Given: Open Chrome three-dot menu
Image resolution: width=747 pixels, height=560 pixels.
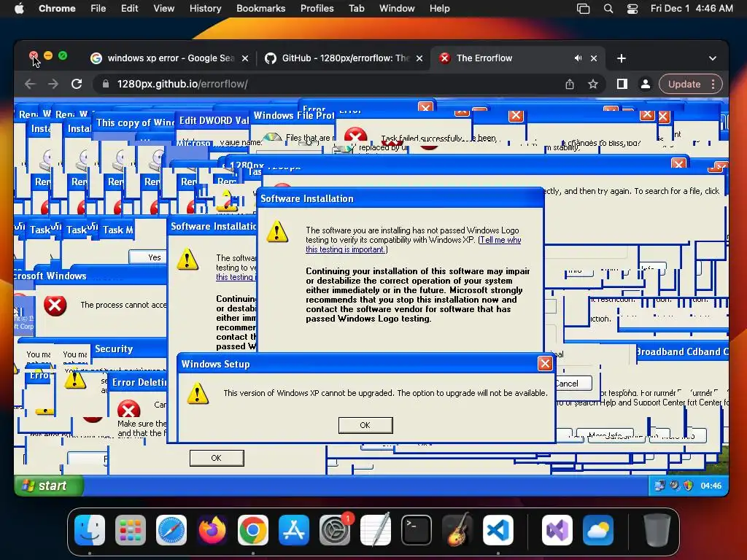Looking at the screenshot, I should coord(713,85).
